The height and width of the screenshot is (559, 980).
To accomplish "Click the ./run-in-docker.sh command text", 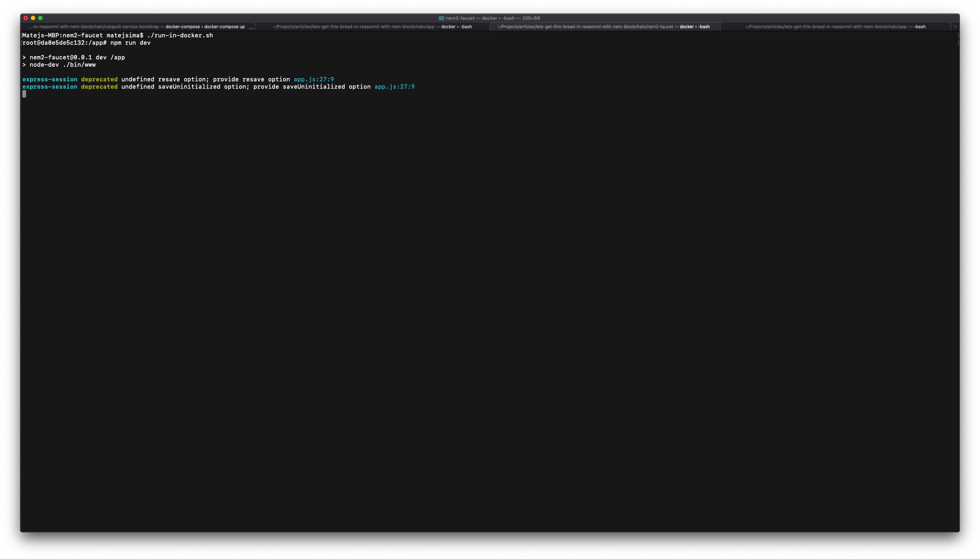I will (180, 35).
